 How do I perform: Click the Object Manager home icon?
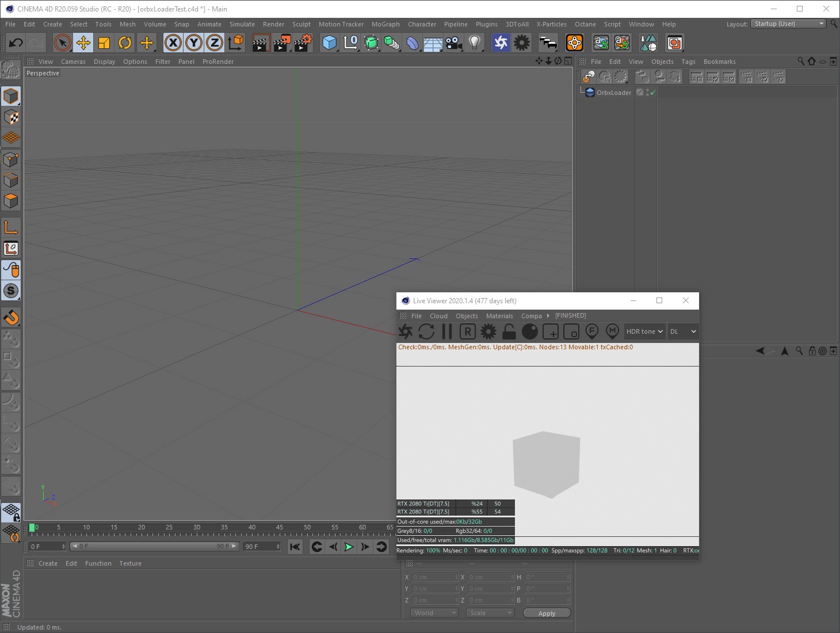coord(812,61)
